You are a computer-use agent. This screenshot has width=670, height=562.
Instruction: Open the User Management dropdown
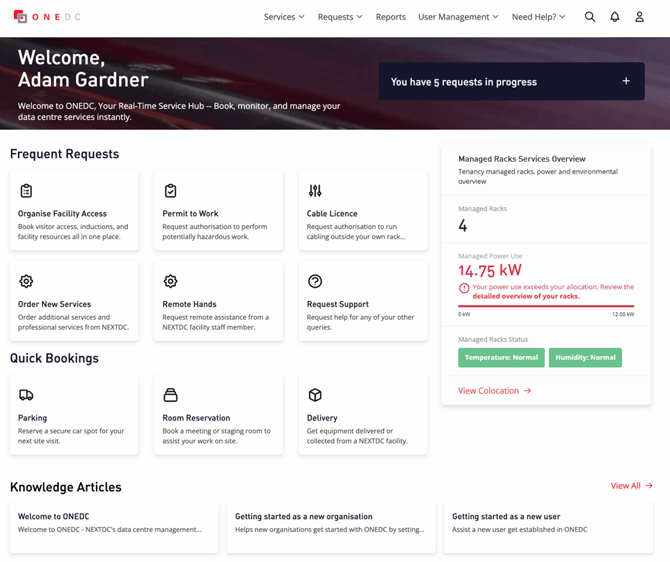pyautogui.click(x=458, y=17)
